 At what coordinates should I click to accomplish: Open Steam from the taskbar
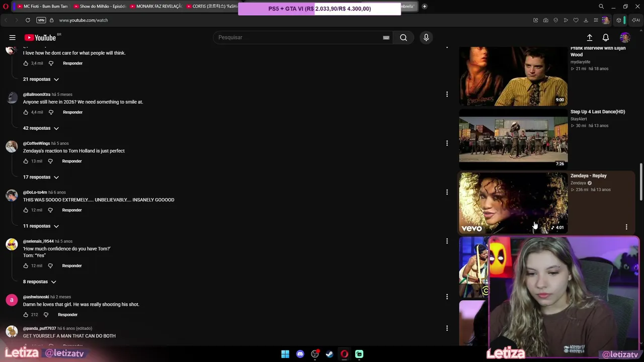[330, 354]
